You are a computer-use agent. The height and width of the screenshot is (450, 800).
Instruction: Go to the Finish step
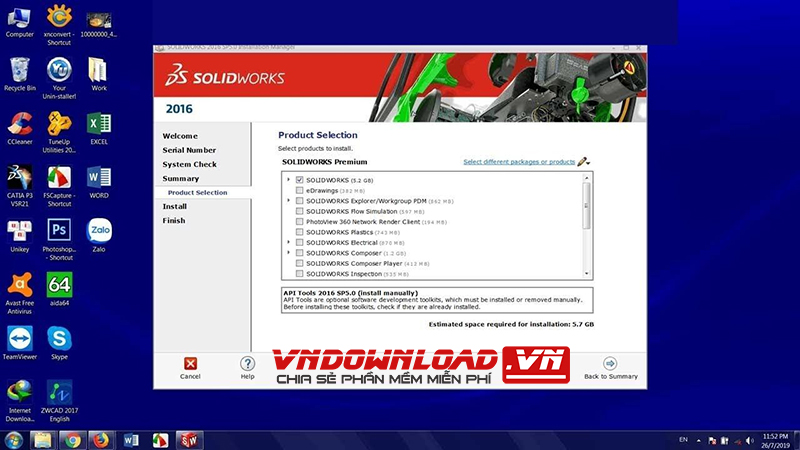[x=174, y=221]
